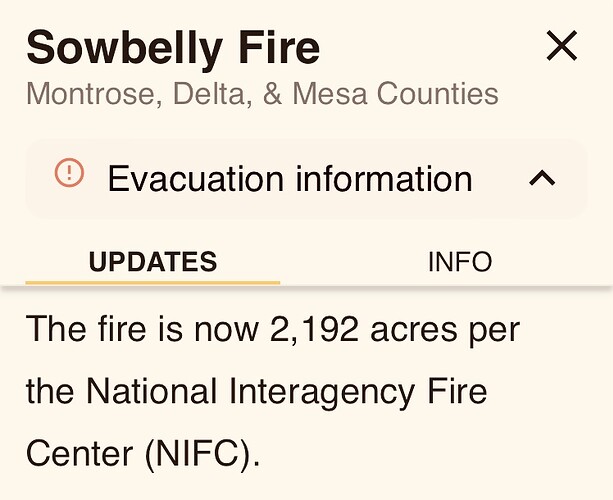Screen dimensions: 613x500
Task: Click the word "Center" in the update
Action: 79,453
